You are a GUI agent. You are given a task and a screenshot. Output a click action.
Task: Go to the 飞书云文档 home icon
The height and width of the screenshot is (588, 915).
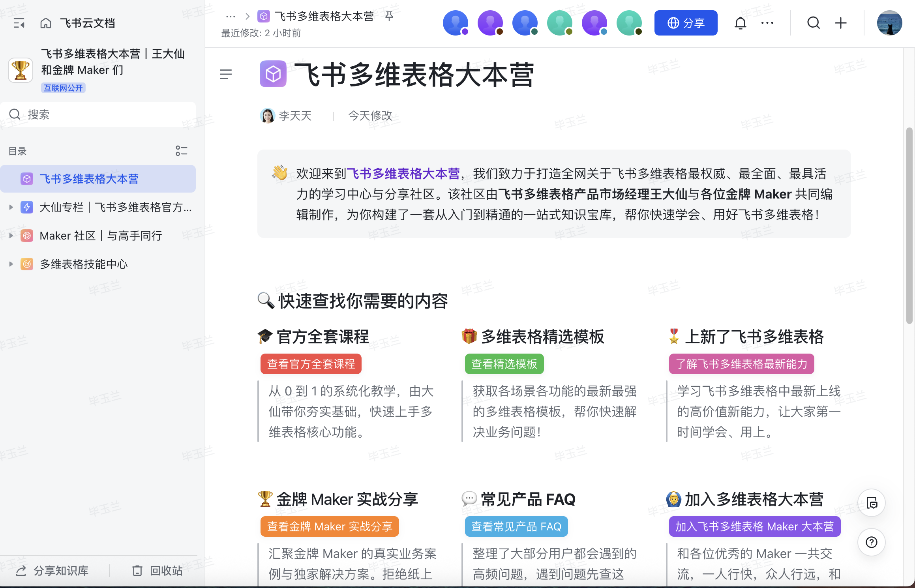point(46,23)
